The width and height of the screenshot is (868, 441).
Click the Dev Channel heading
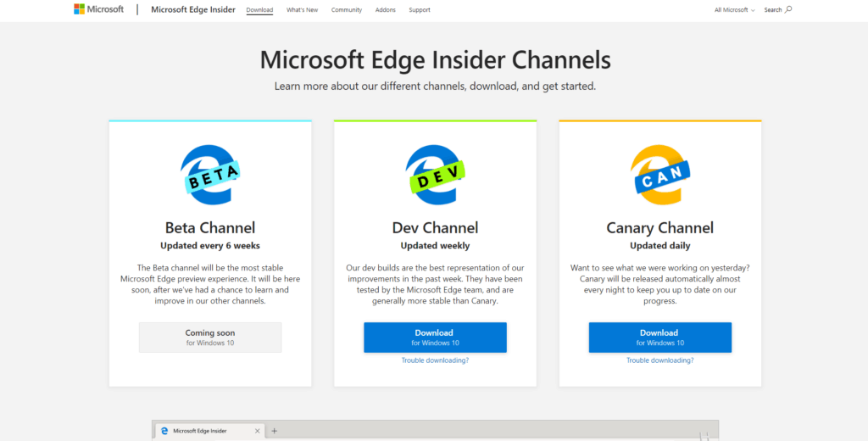435,227
